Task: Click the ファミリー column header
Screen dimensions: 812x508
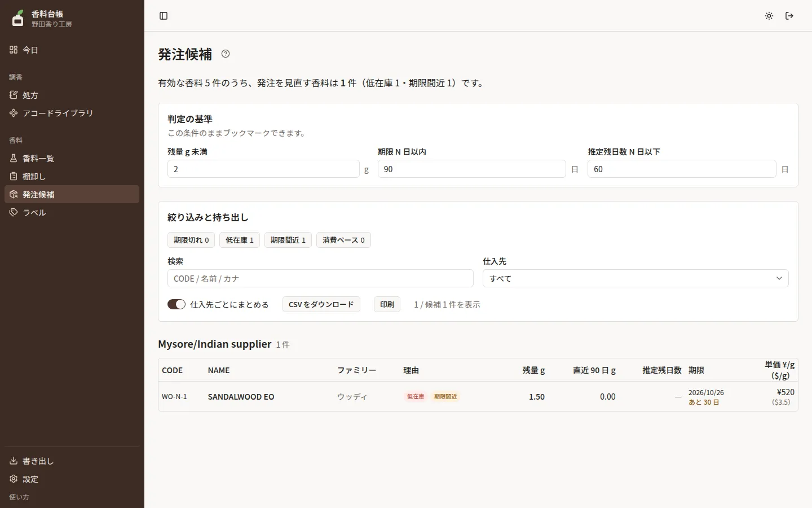Action: point(356,370)
